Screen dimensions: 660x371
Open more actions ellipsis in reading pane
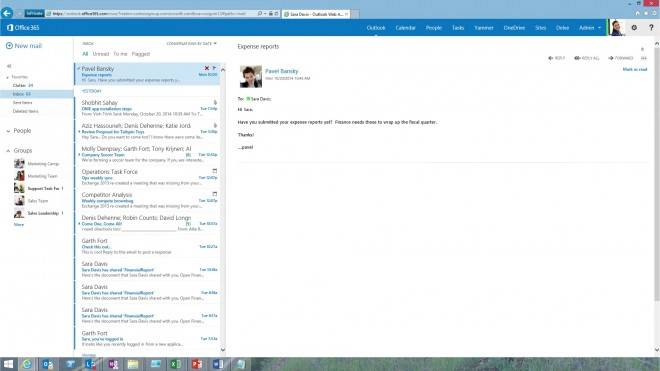644,58
